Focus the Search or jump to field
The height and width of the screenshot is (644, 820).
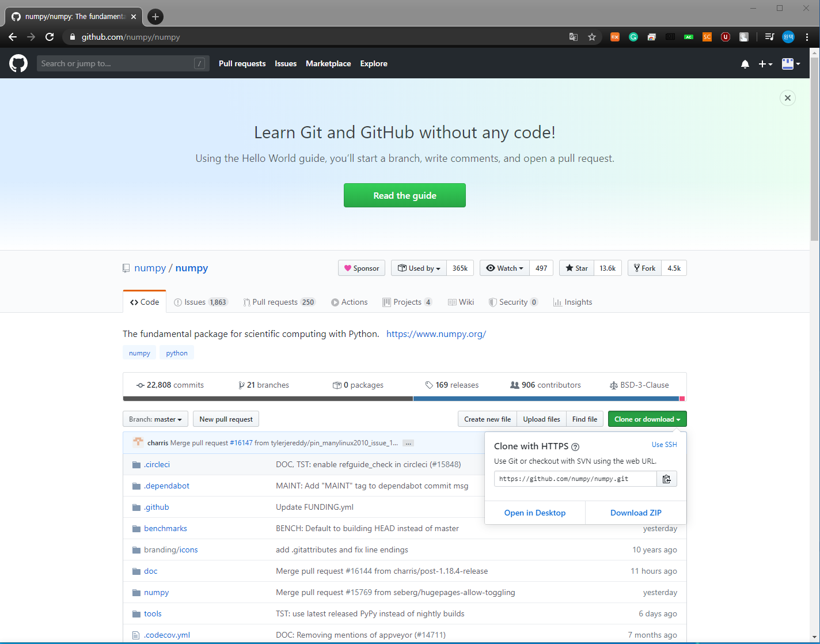[123, 63]
